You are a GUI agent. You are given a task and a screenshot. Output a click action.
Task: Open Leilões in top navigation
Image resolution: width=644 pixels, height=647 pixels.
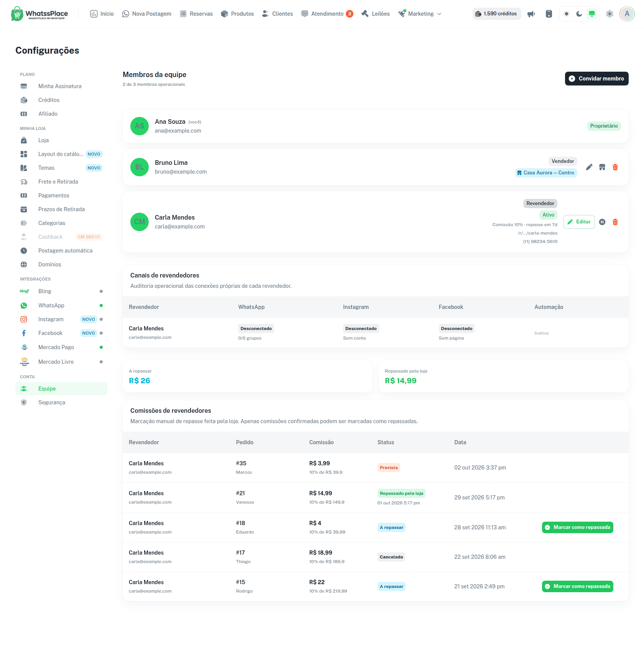[376, 14]
